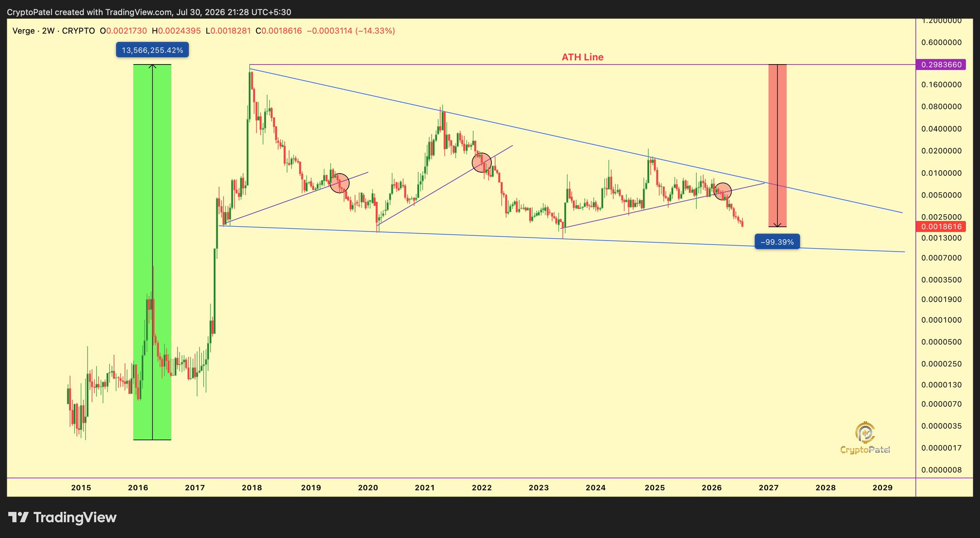Select 2025 on the time axis

click(x=655, y=488)
